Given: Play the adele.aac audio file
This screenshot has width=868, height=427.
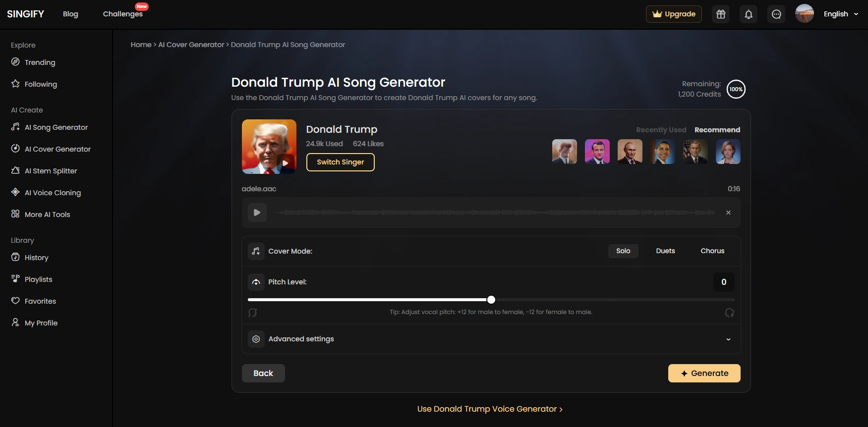Looking at the screenshot, I should [257, 213].
